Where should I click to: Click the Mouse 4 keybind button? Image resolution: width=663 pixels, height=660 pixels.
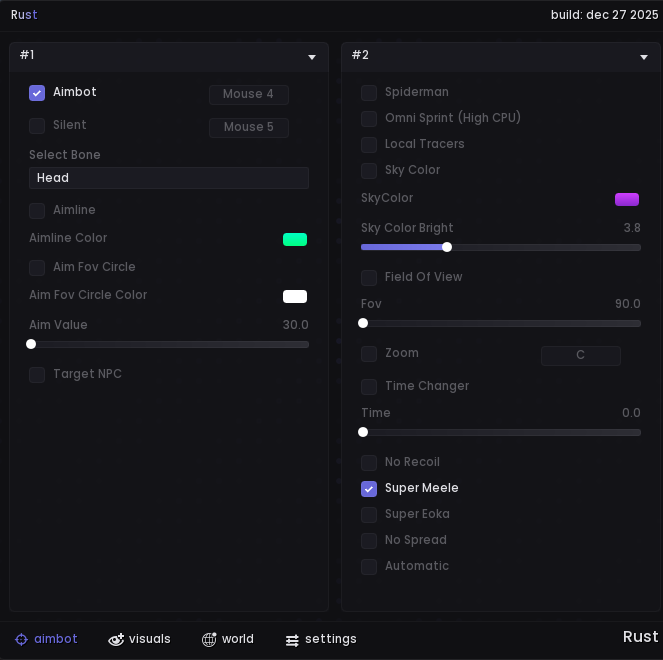(x=249, y=94)
